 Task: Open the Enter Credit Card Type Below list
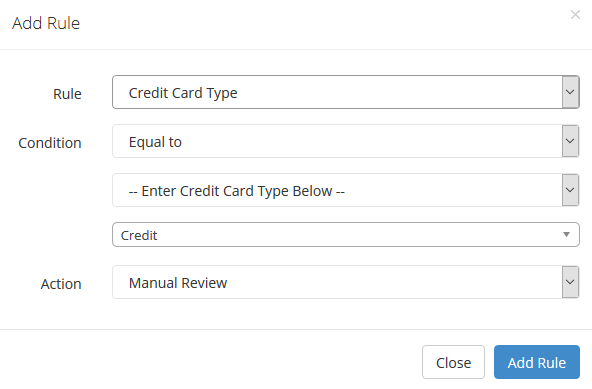[x=346, y=190]
